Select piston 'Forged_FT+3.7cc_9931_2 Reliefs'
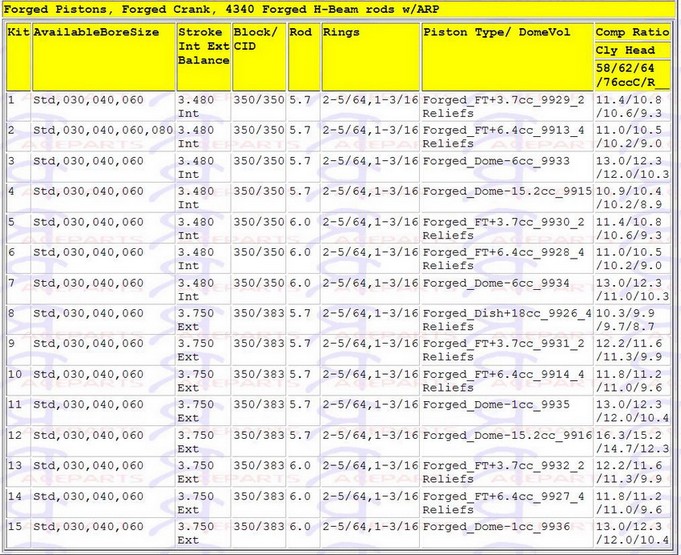The width and height of the screenshot is (681, 555). point(507,350)
